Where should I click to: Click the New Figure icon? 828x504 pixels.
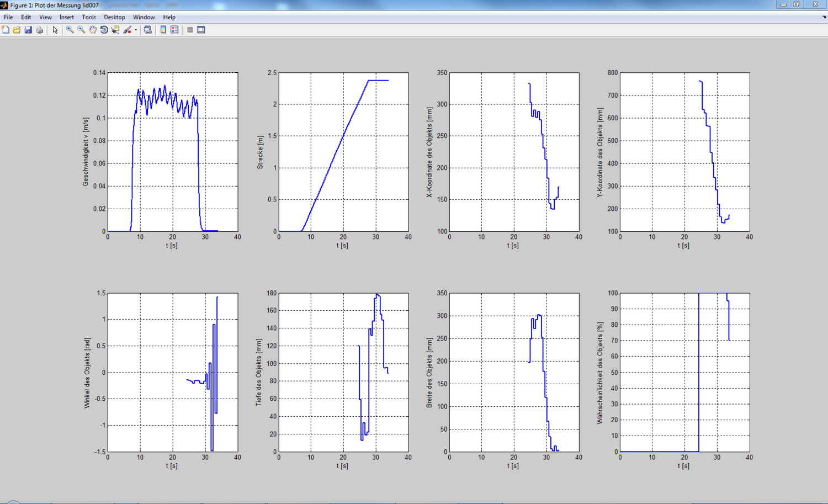coord(6,30)
